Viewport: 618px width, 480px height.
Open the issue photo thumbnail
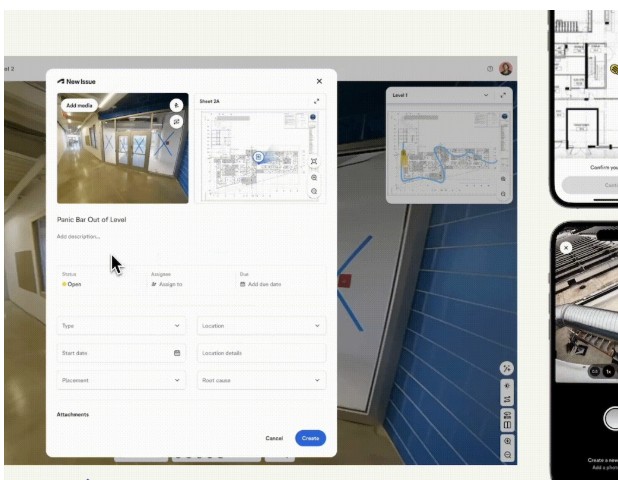tap(123, 148)
